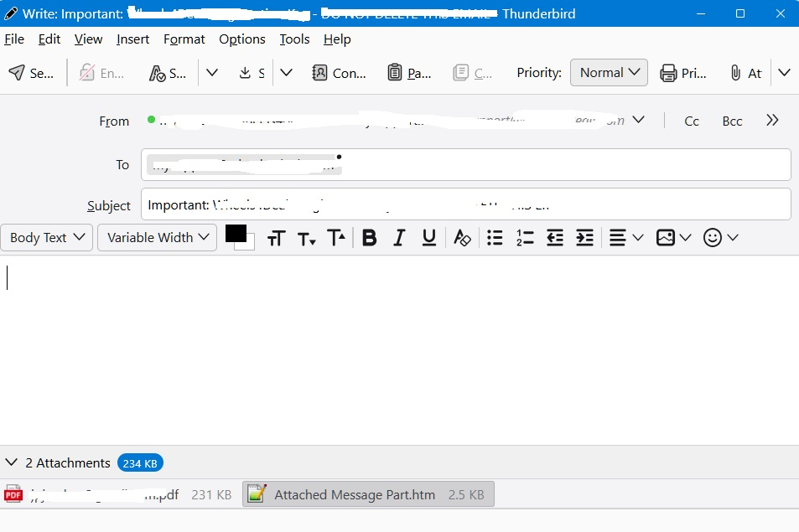Click the Print icon in toolbar

[668, 73]
